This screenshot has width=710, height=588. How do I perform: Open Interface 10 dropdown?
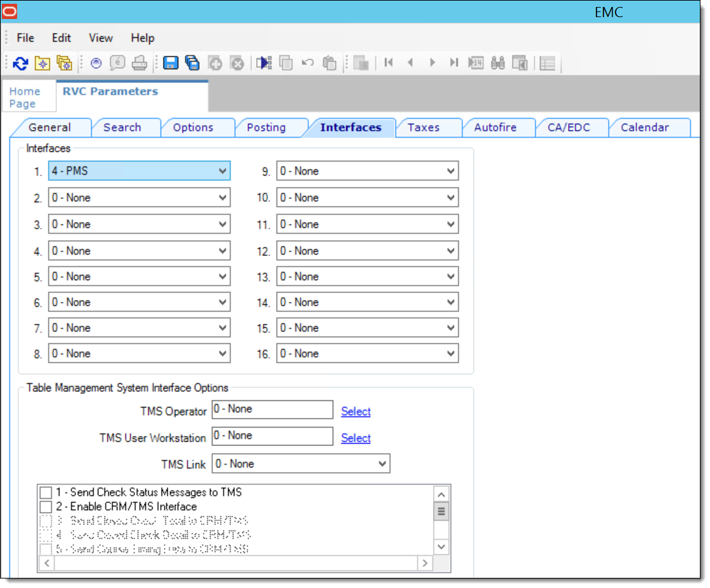pyautogui.click(x=368, y=198)
